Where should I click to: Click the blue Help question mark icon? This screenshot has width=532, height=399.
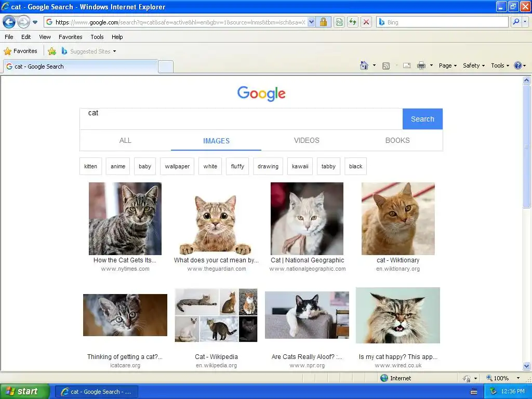tap(518, 65)
